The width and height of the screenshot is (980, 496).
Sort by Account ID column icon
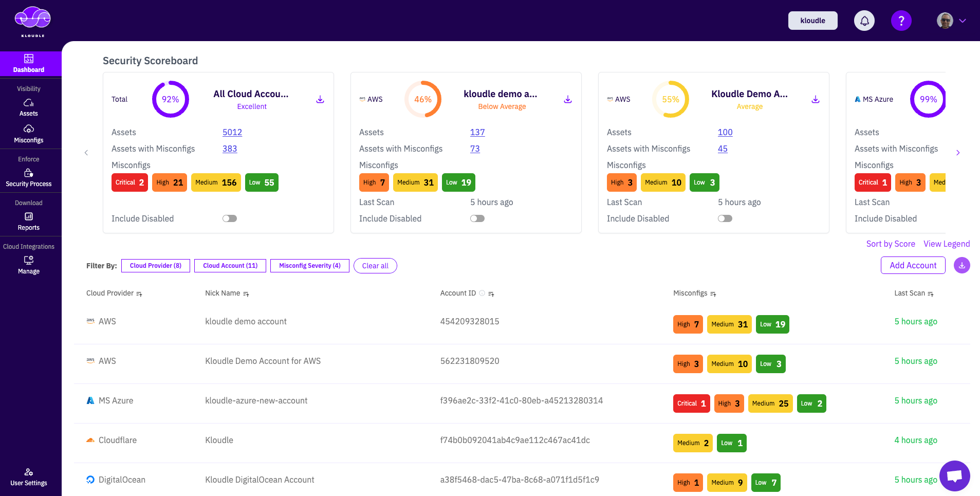coord(491,294)
